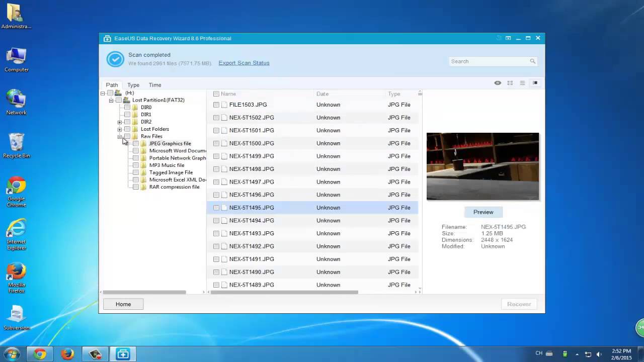This screenshot has height=362, width=644.
Task: Click the MP3 Music file folder icon
Action: (x=143, y=165)
